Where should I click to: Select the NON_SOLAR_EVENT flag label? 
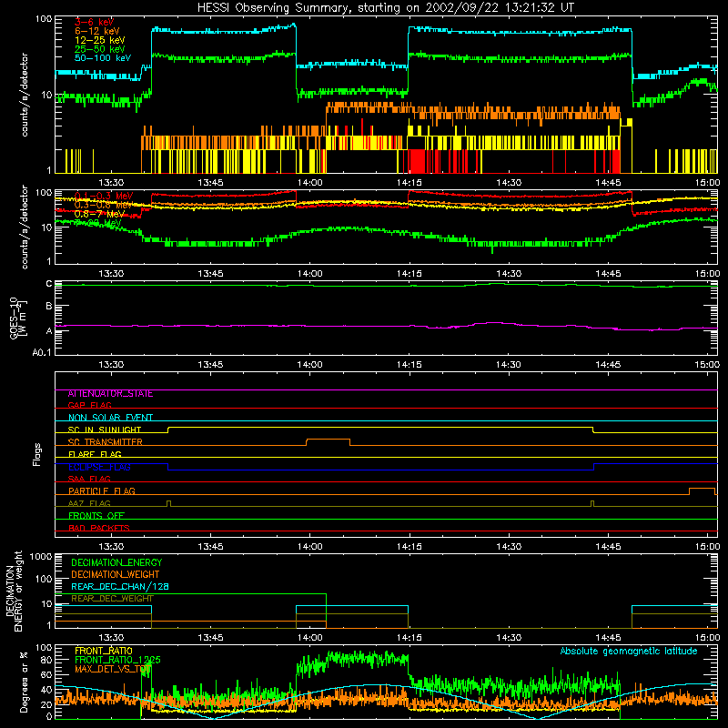pos(110,418)
